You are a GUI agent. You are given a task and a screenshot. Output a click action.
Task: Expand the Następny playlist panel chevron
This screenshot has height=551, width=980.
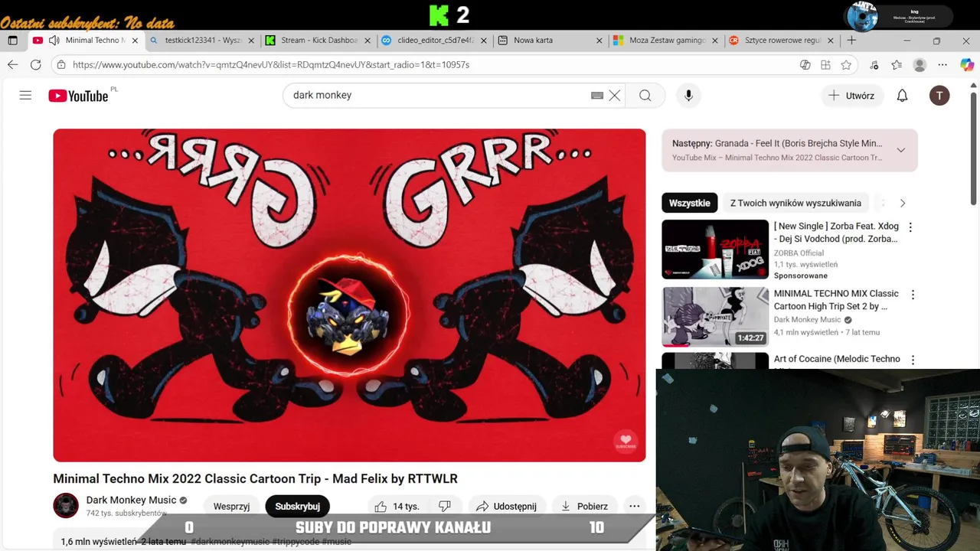901,150
